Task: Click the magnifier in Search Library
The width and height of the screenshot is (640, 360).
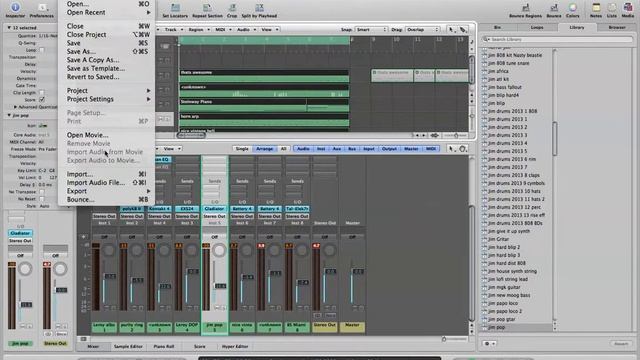Action: [486, 39]
